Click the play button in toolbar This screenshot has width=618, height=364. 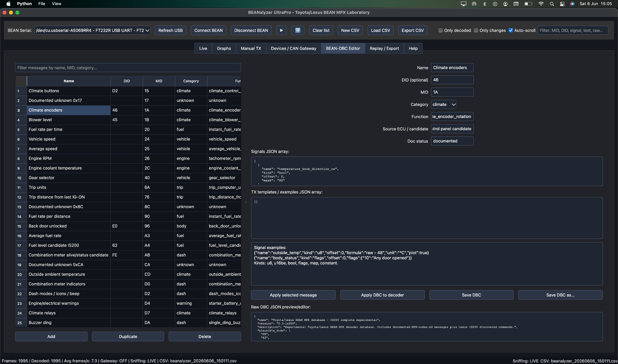(281, 30)
